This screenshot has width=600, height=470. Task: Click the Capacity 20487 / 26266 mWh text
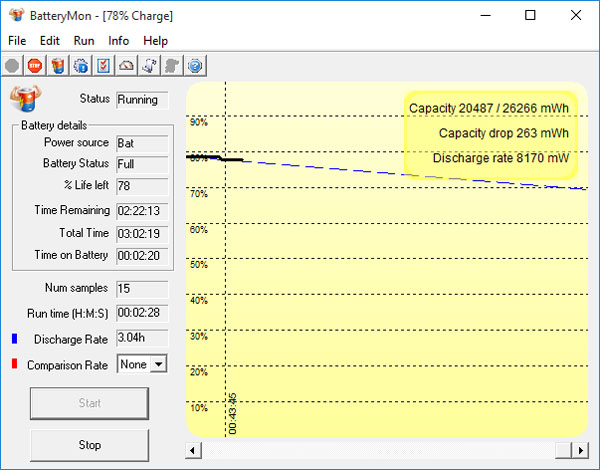point(489,108)
